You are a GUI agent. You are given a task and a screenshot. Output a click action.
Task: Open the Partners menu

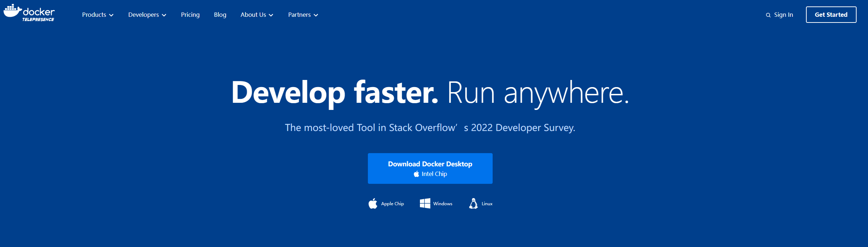tap(303, 15)
